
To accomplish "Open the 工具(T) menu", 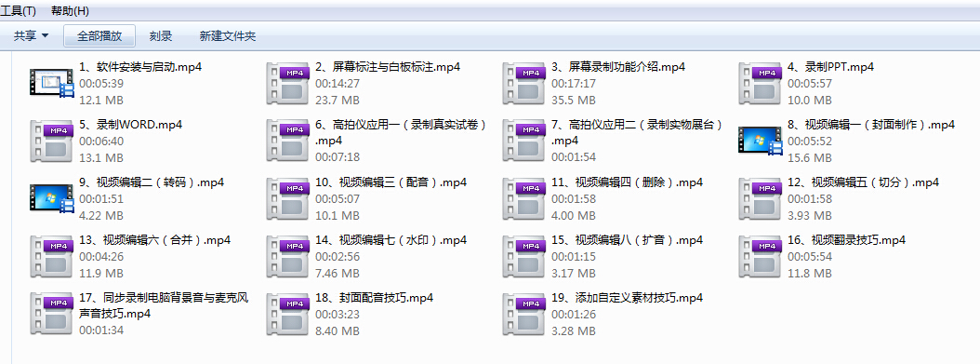I will pyautogui.click(x=18, y=10).
